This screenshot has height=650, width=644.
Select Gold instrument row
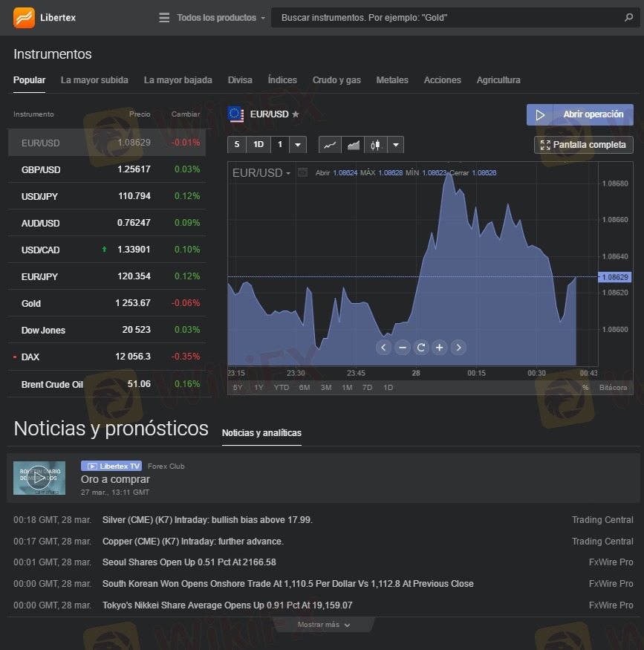coord(107,303)
